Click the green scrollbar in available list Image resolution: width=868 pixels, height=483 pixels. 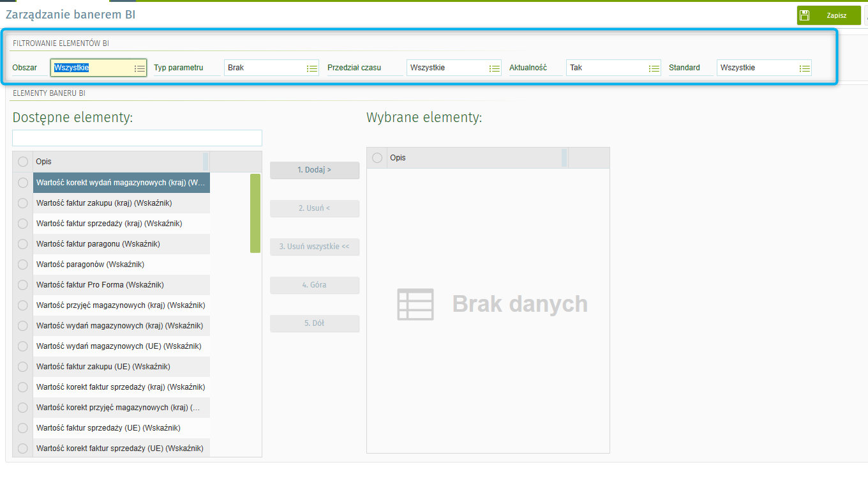255,213
